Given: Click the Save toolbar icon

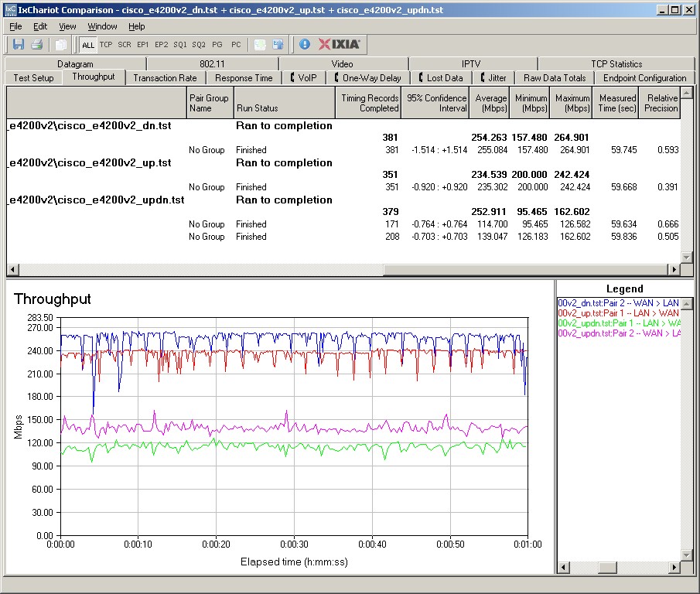Looking at the screenshot, I should 19,44.
